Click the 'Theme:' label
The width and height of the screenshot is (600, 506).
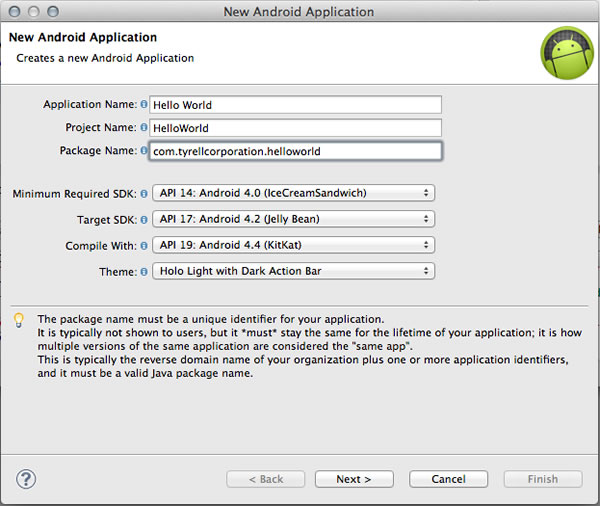point(118,272)
